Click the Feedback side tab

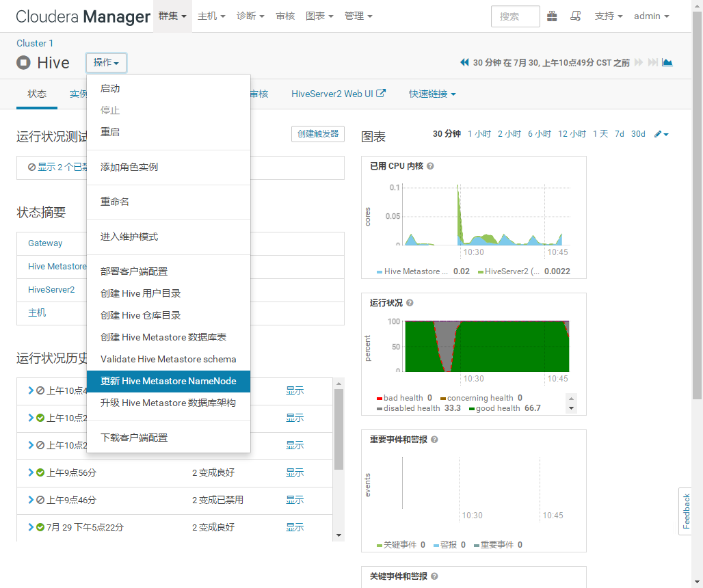tap(686, 511)
